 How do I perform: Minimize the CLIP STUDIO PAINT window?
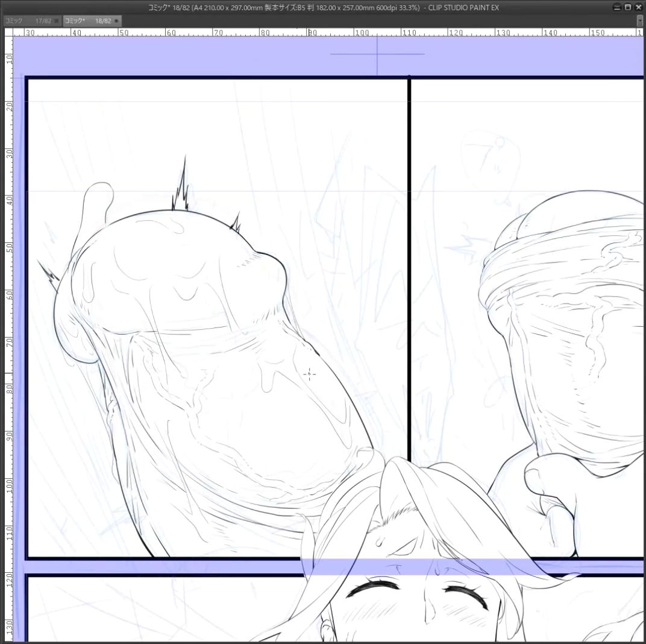coord(617,7)
